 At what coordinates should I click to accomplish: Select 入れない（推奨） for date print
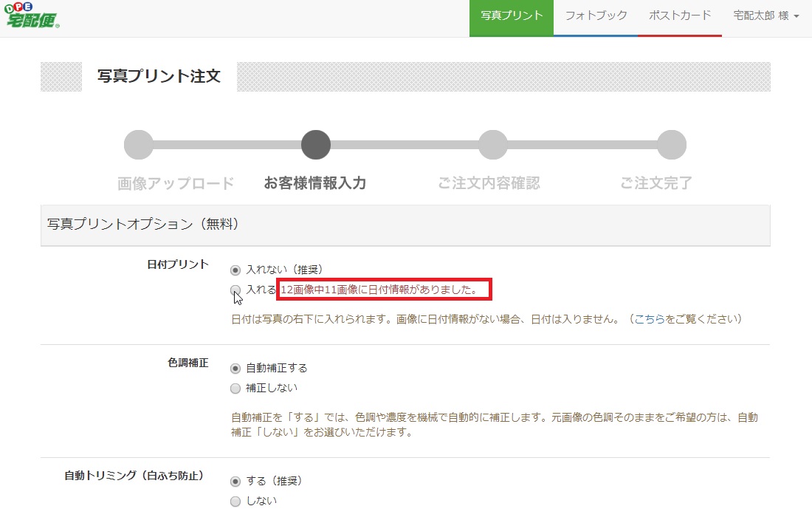click(235, 270)
